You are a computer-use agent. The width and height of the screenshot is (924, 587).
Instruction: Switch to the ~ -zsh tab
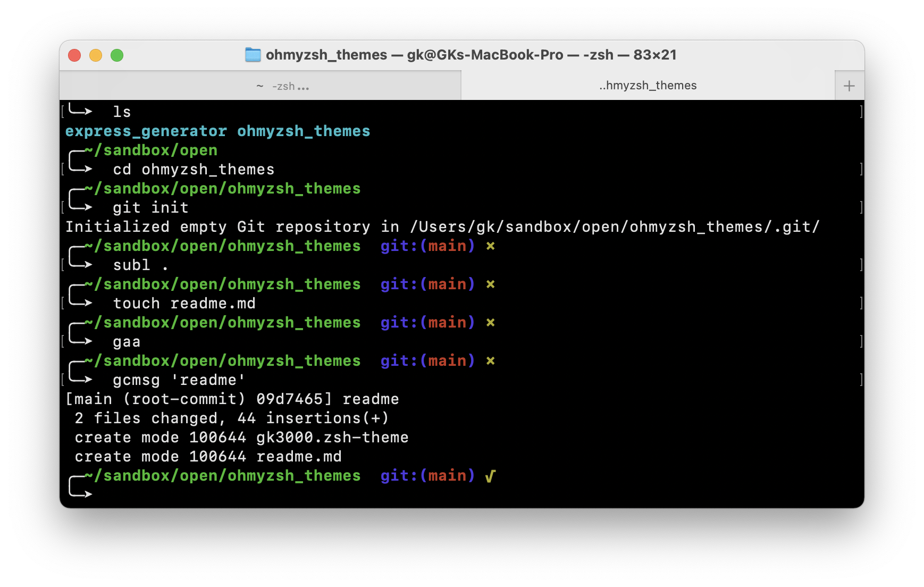pos(260,86)
